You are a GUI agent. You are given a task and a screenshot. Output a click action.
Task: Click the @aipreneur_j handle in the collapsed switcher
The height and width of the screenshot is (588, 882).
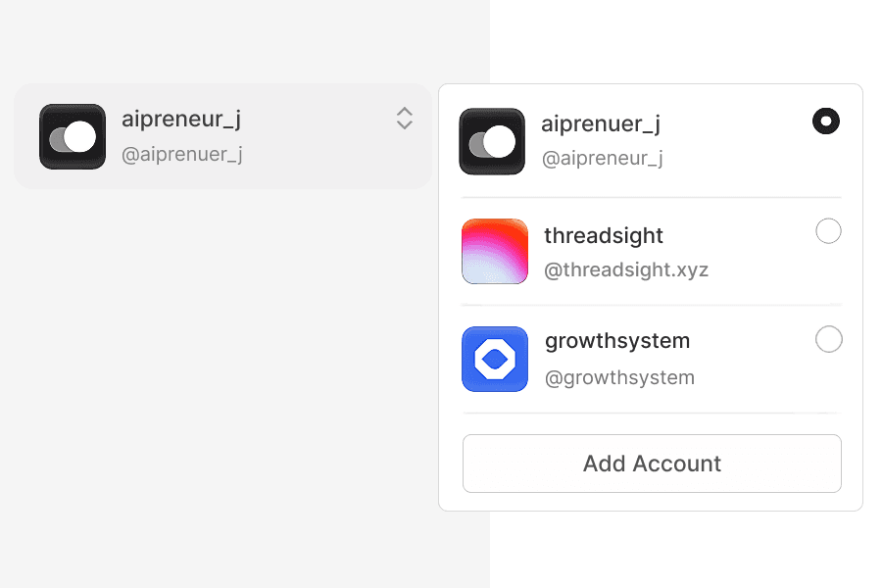point(182,154)
